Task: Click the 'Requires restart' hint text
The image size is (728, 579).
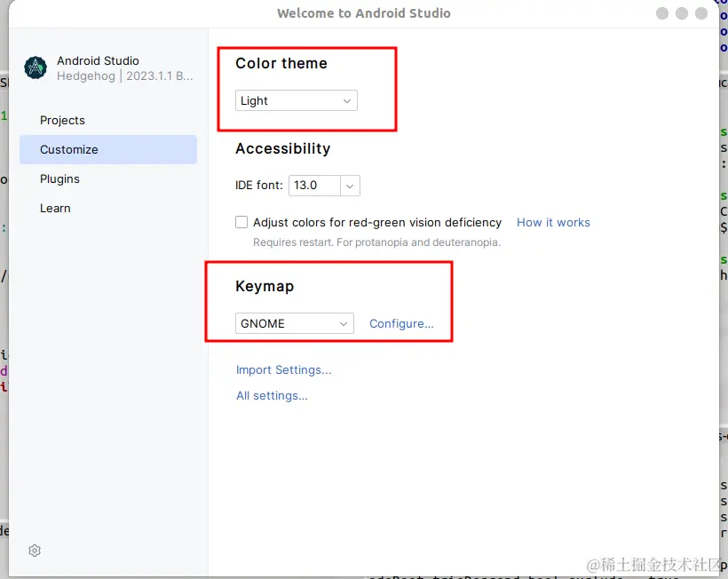Action: (376, 242)
